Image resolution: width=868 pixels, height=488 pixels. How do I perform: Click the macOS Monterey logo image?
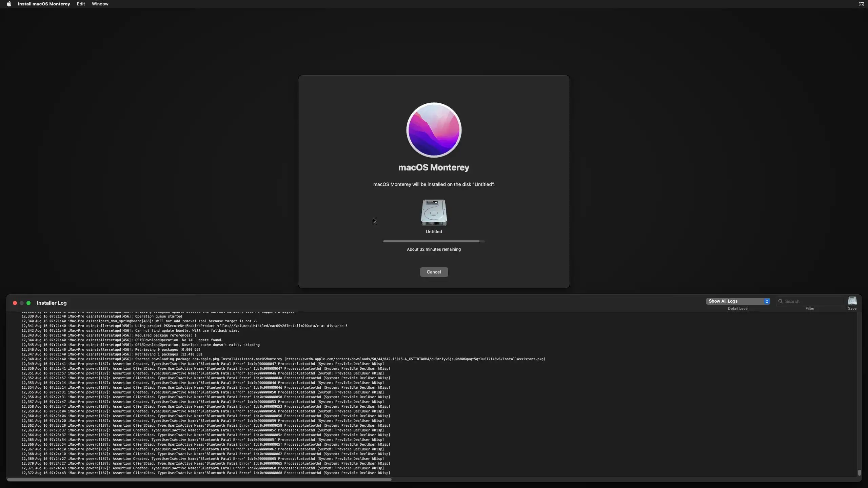click(434, 130)
